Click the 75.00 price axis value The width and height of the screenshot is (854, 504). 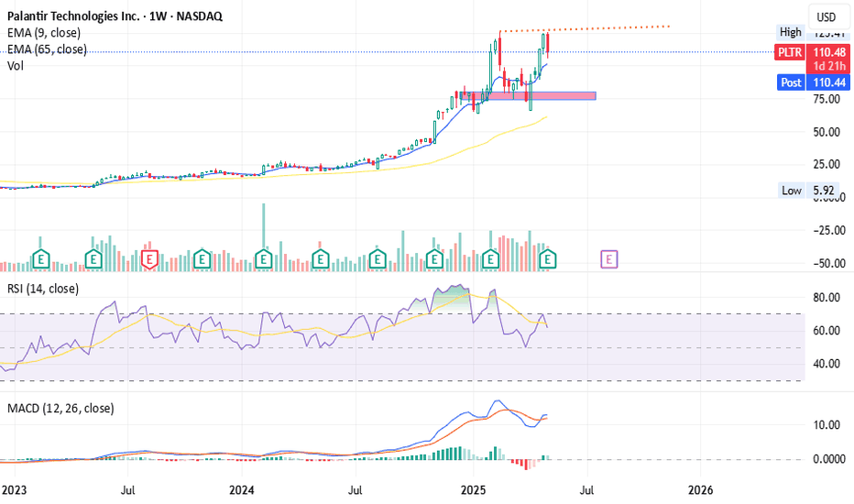click(827, 99)
